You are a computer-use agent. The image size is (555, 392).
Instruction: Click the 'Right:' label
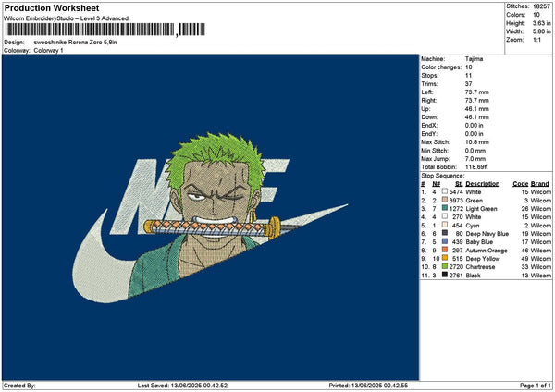click(429, 101)
